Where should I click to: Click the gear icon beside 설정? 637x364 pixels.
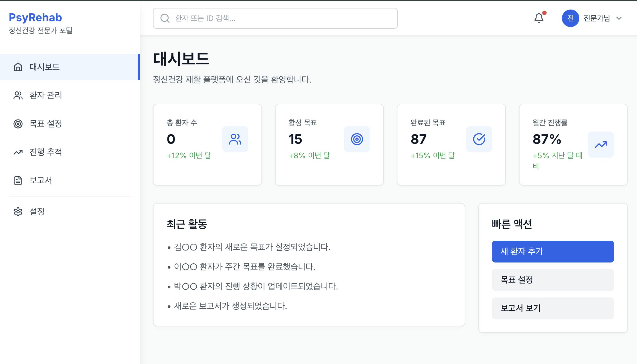pos(18,211)
